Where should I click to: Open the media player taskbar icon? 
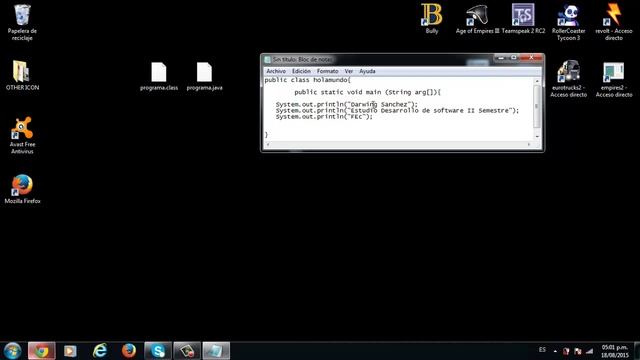point(70,351)
